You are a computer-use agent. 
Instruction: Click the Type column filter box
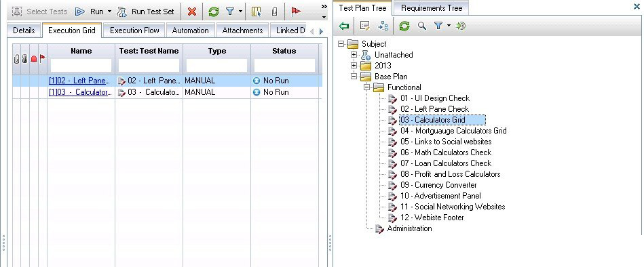(x=217, y=65)
